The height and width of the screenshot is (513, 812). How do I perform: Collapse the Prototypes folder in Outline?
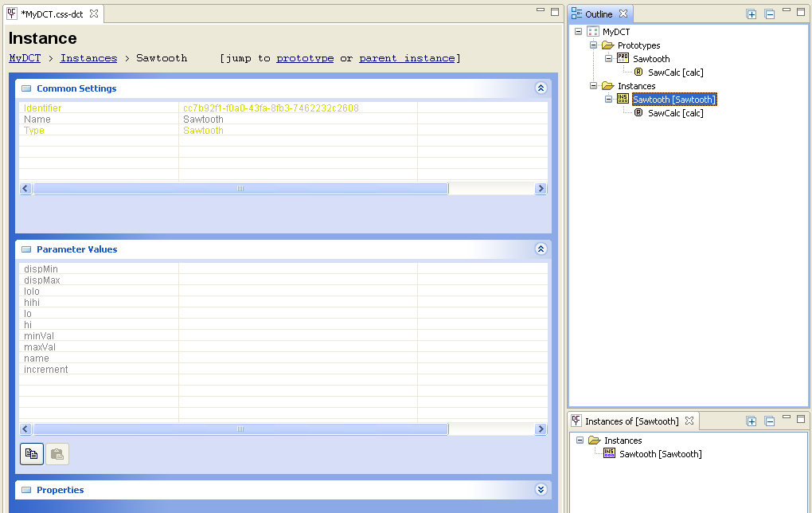coord(594,45)
